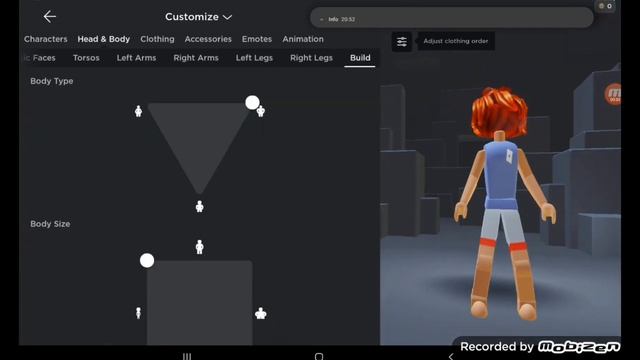This screenshot has width=640, height=360.
Task: Click the avatar preview character
Action: (504, 204)
